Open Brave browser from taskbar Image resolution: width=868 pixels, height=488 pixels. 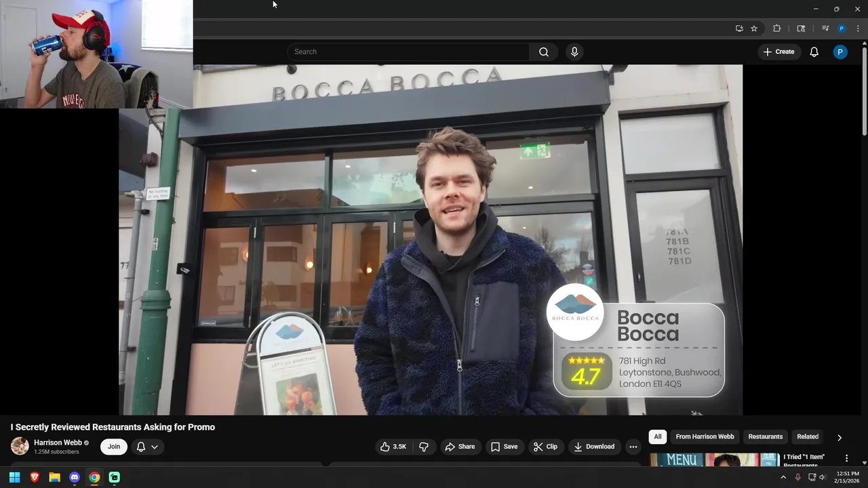(35, 477)
